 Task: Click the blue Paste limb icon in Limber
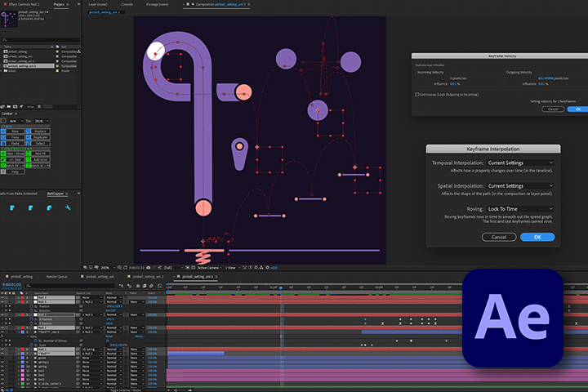(x=3, y=143)
